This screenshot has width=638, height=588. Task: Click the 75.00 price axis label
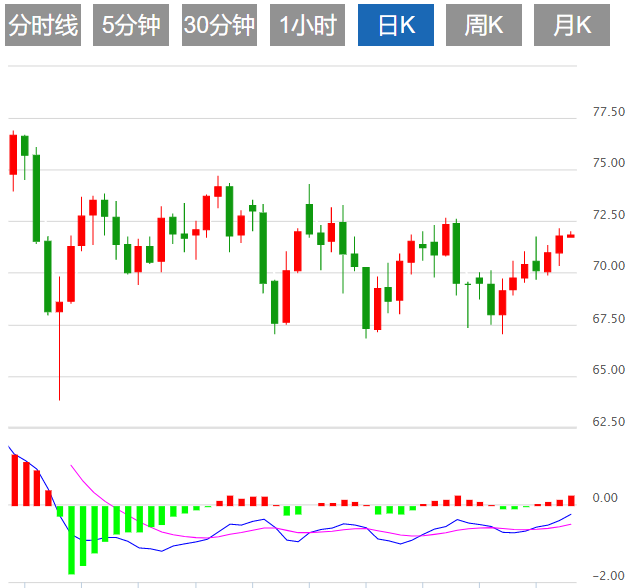click(x=609, y=163)
